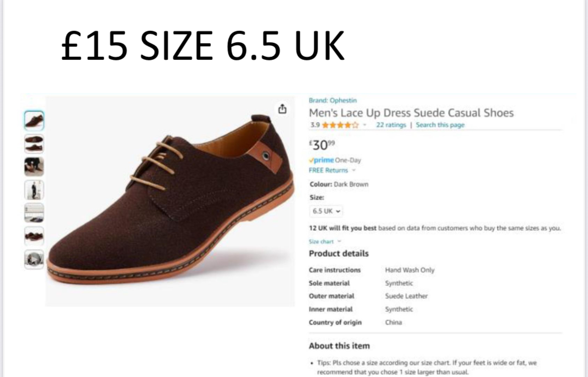
Task: Open the rating breakdown arrow beside the stars
Action: 365,125
